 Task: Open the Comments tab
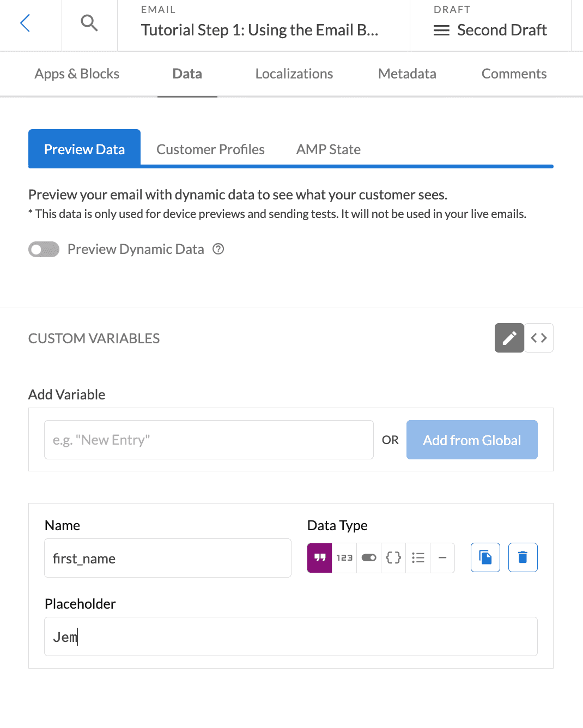tap(514, 74)
